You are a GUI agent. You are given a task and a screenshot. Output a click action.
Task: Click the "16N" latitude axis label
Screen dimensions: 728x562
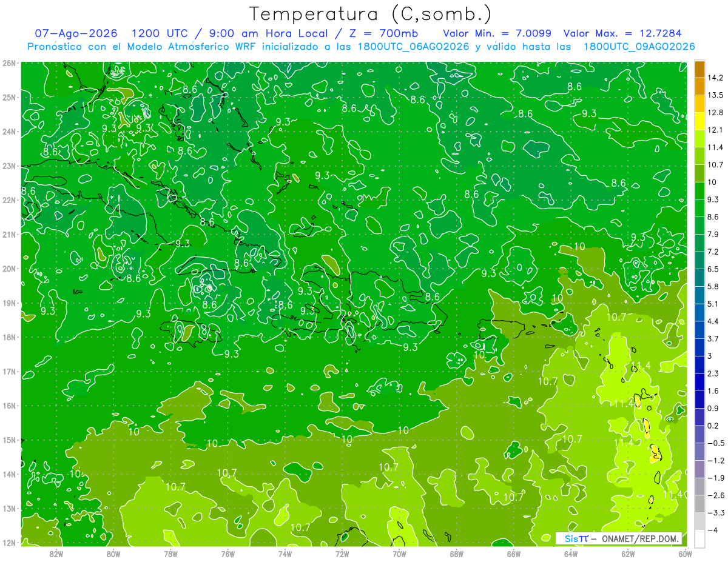[x=10, y=406]
